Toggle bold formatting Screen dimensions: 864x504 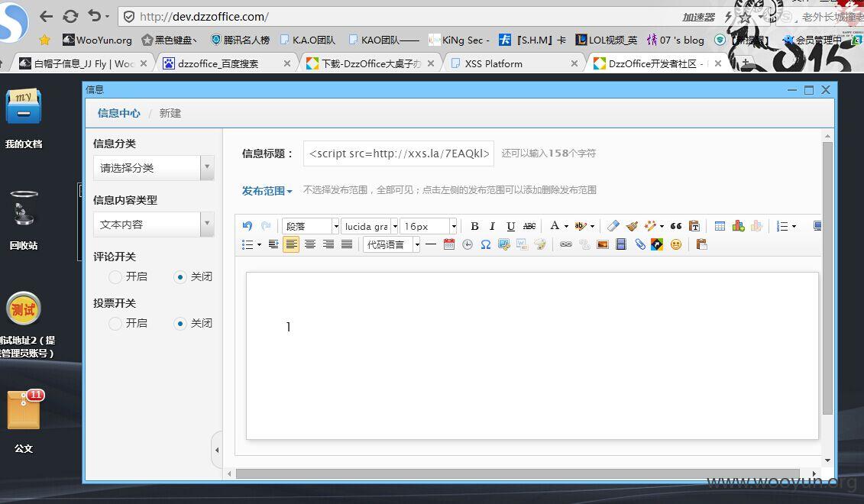click(x=474, y=226)
